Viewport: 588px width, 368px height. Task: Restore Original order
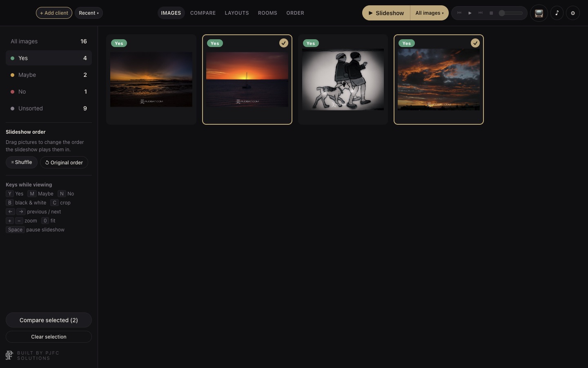(64, 162)
